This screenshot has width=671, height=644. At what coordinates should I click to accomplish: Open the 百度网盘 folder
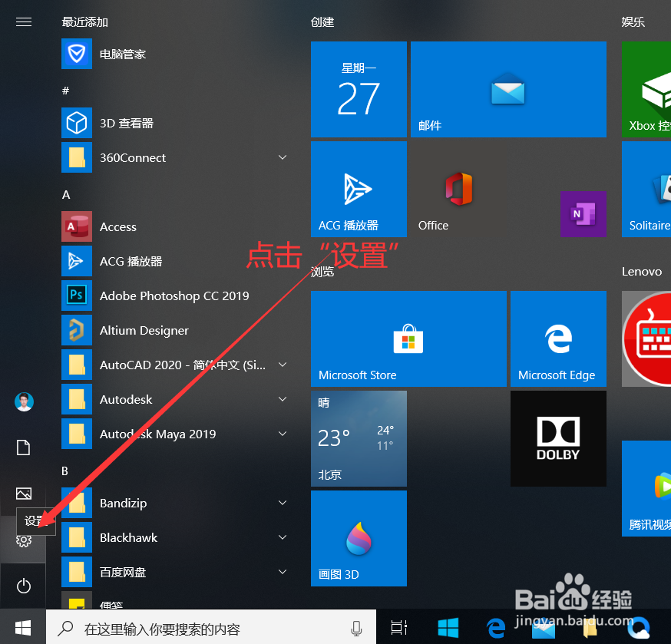[x=176, y=572]
